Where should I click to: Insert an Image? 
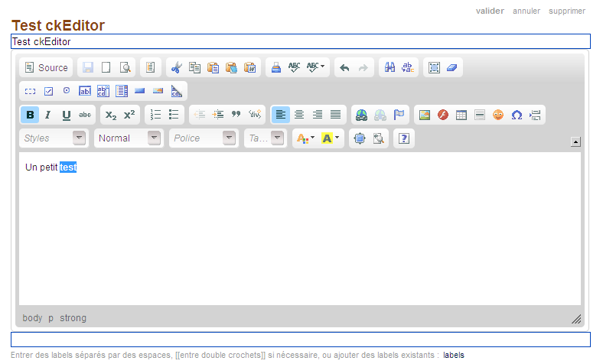pyautogui.click(x=425, y=115)
